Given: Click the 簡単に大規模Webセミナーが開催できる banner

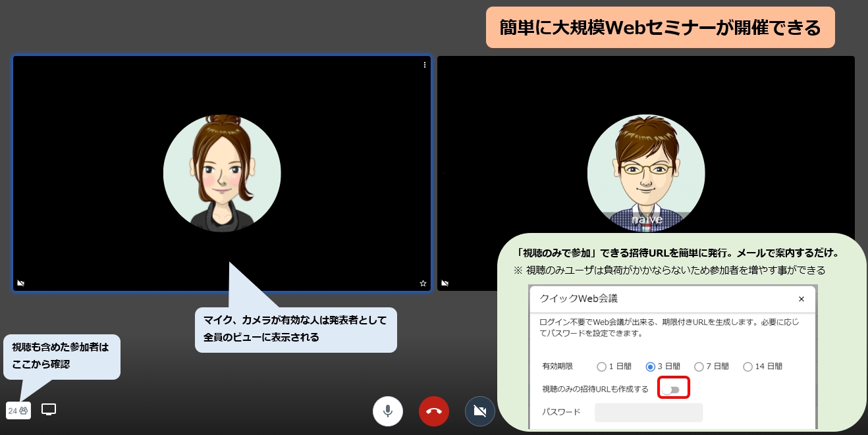Looking at the screenshot, I should point(660,28).
